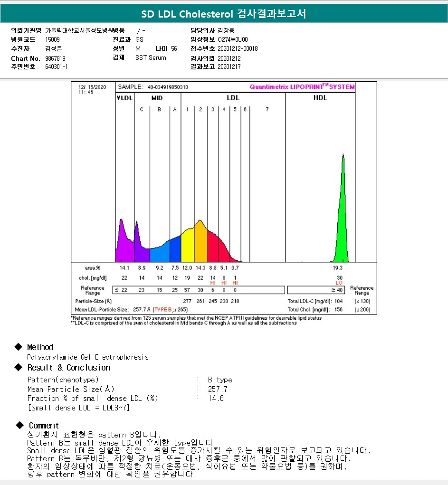The height and width of the screenshot is (485, 448).
Task: Click chart run date "12/15/2020"
Action: point(92,87)
